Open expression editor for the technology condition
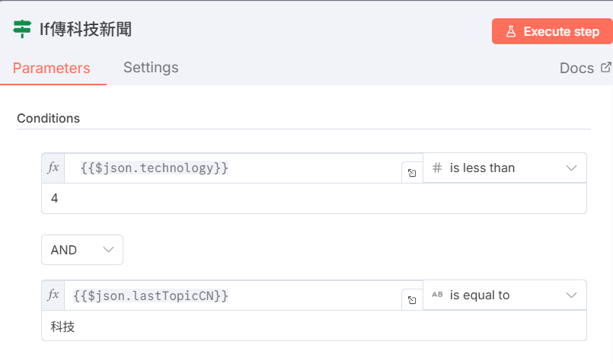The height and width of the screenshot is (364, 613). pos(411,173)
